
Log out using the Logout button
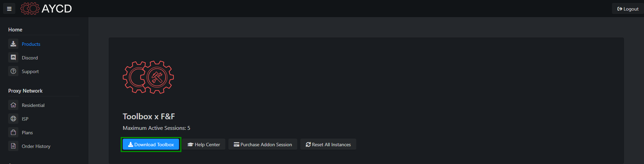coord(628,9)
